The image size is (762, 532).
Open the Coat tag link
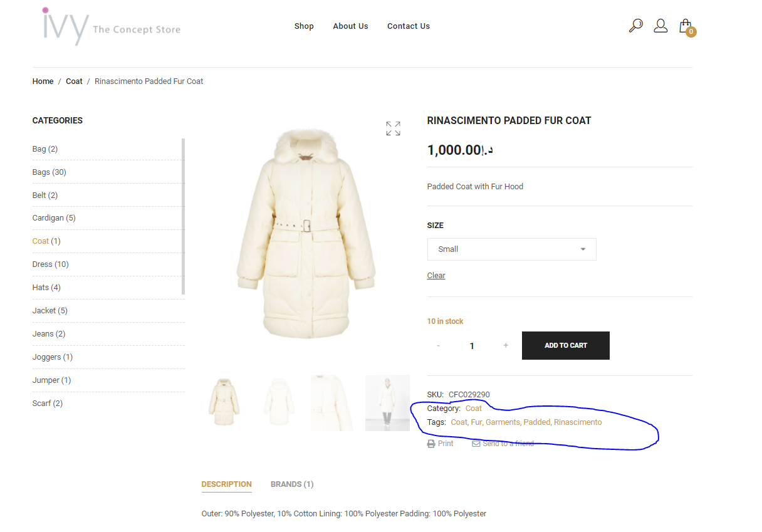tap(459, 422)
